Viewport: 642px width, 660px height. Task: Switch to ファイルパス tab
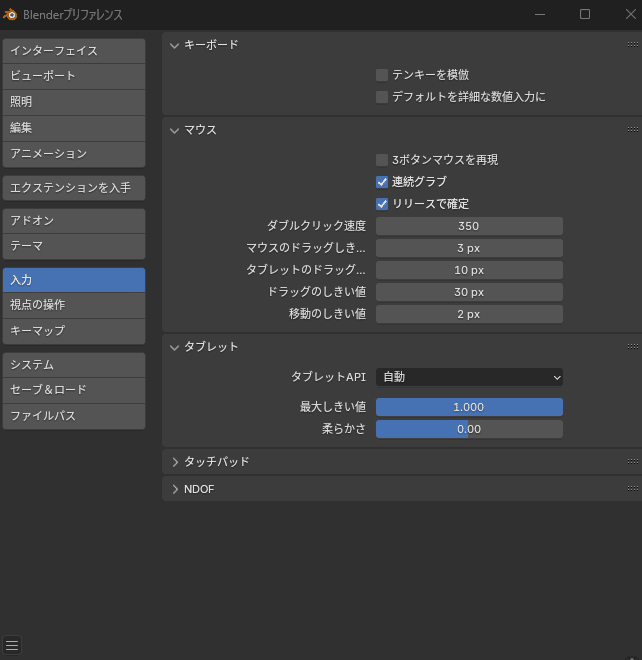[x=74, y=416]
